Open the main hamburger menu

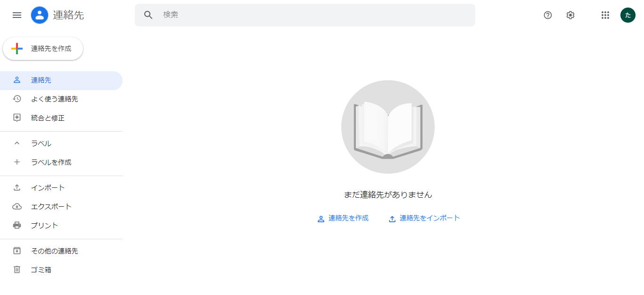click(x=17, y=15)
